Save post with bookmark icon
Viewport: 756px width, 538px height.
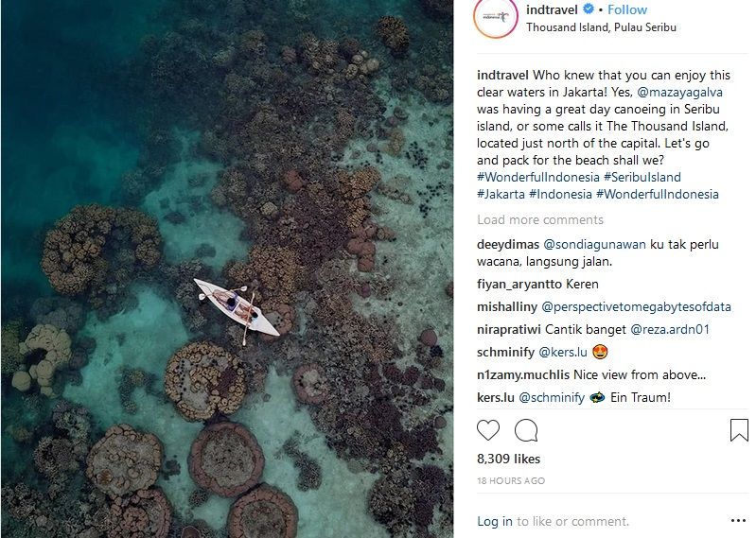(x=738, y=431)
